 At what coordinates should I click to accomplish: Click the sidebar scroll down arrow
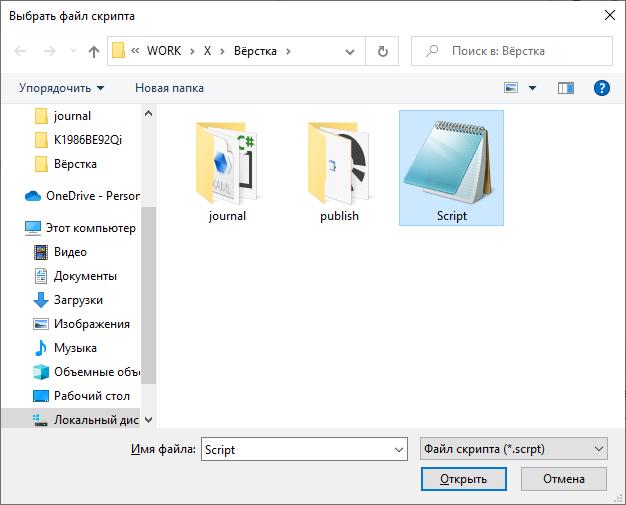point(149,420)
